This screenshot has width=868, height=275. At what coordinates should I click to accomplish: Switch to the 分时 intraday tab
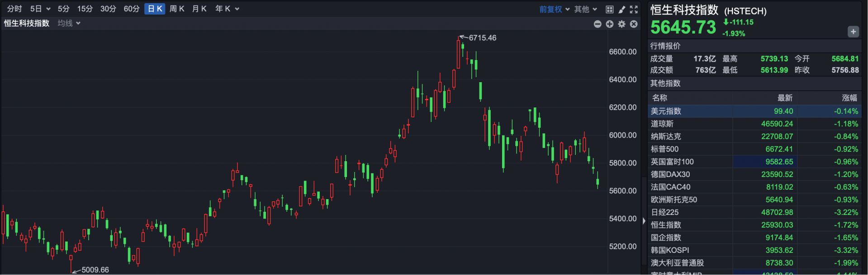coord(14,9)
